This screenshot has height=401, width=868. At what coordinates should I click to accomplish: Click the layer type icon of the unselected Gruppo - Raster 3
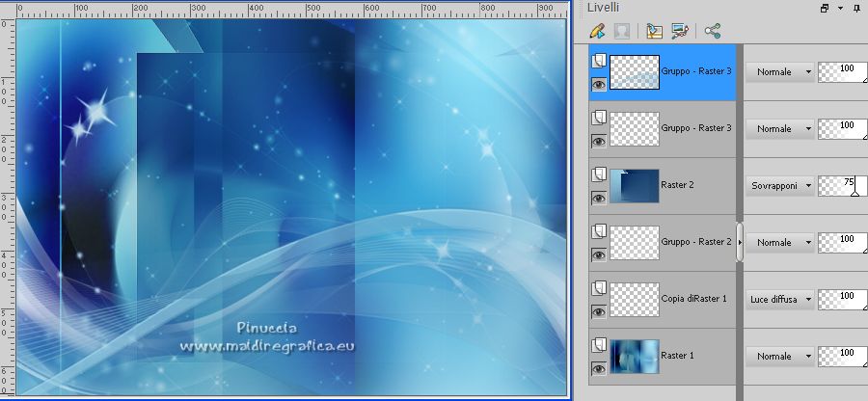pyautogui.click(x=599, y=118)
